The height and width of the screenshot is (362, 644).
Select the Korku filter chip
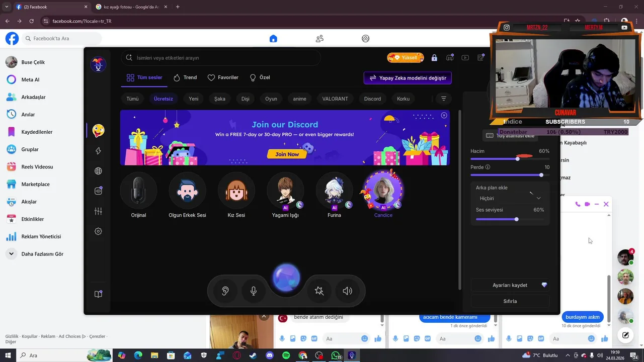[404, 99]
